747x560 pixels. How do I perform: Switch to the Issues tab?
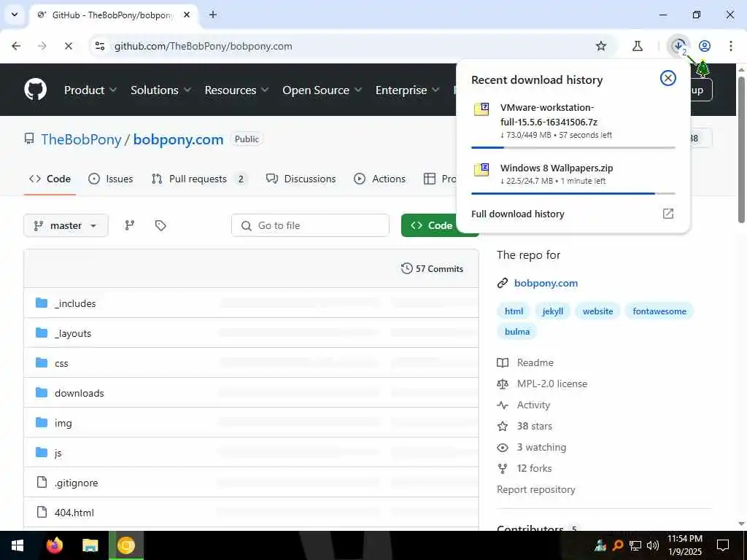pyautogui.click(x=111, y=179)
